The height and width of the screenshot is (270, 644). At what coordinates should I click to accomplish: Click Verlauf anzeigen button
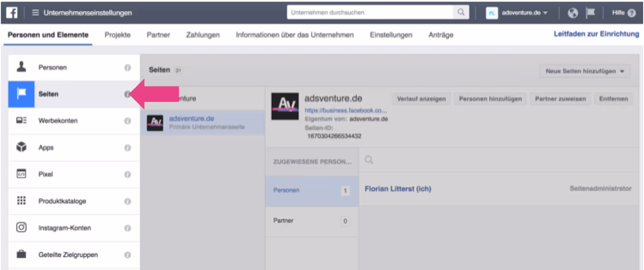[x=421, y=99]
